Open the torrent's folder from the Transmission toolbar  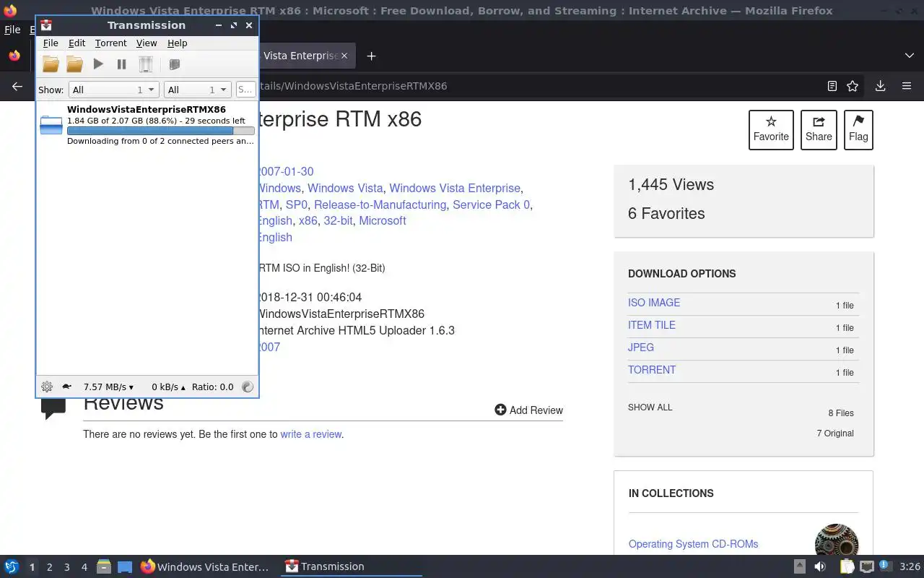[x=74, y=64]
